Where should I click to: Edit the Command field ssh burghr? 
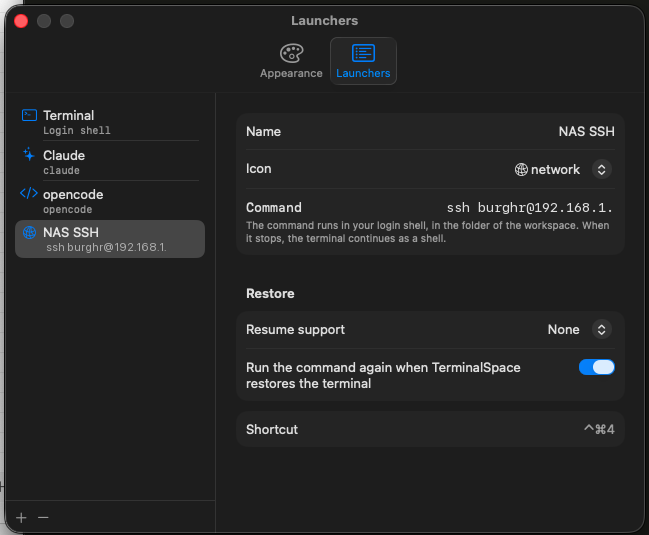(529, 208)
